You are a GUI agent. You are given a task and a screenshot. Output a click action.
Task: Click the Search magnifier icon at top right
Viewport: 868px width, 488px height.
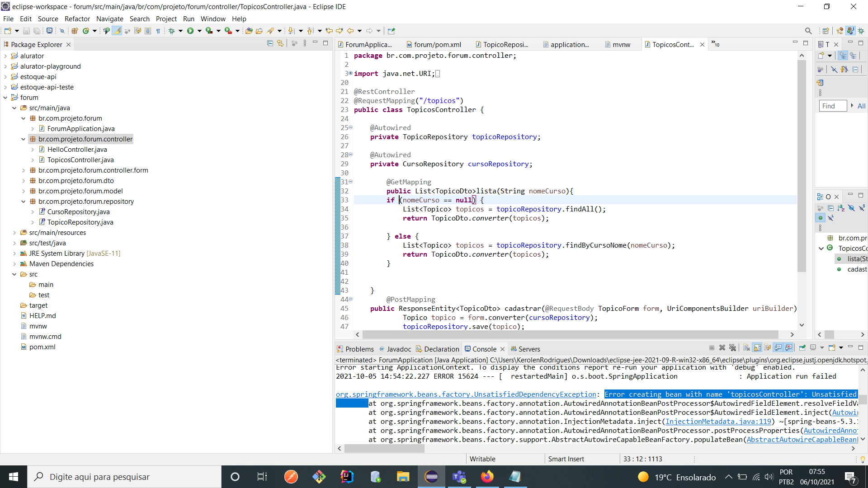[x=808, y=31]
